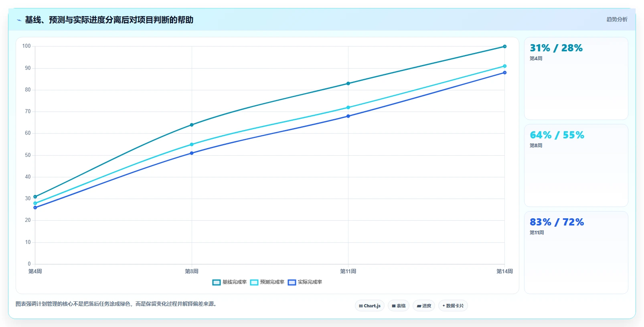Image resolution: width=644 pixels, height=327 pixels.
Task: Click the footer note beginning 图表强调计划管理
Action: click(x=117, y=304)
